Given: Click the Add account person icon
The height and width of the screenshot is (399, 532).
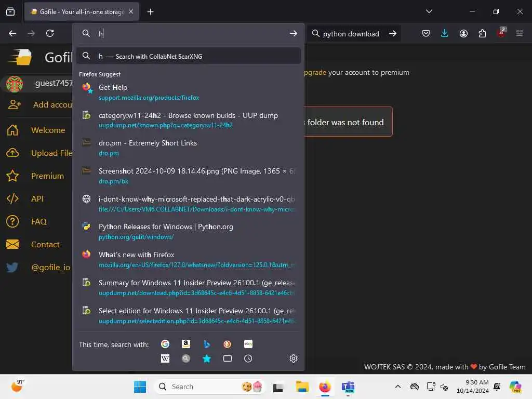Looking at the screenshot, I should (14, 104).
